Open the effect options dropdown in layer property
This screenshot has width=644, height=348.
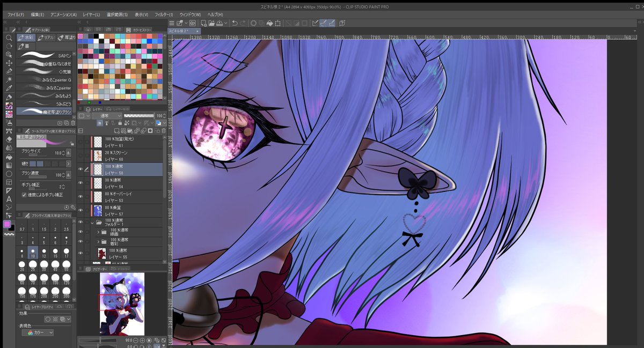(x=69, y=319)
